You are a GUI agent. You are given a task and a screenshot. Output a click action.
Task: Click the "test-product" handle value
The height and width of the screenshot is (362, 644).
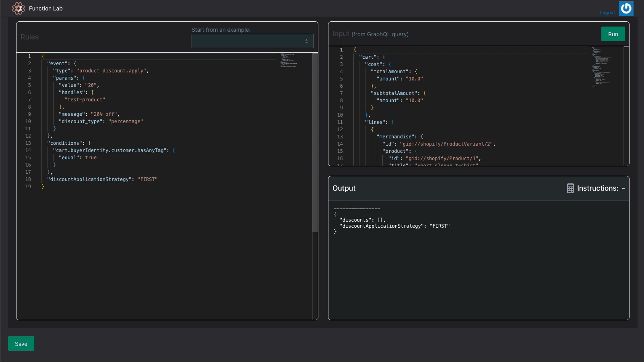coord(85,100)
